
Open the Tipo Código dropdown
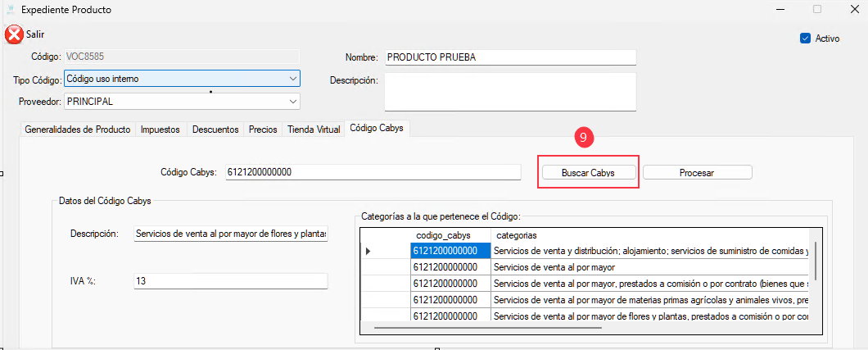(293, 79)
